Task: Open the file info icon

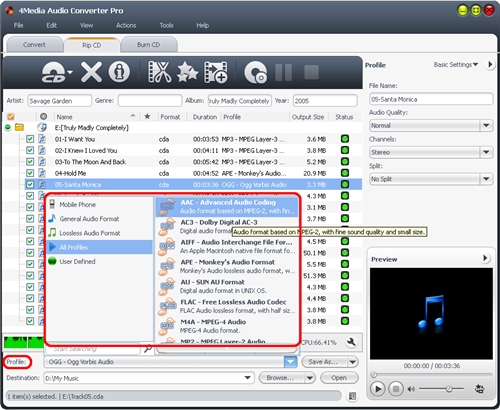Action: point(119,72)
